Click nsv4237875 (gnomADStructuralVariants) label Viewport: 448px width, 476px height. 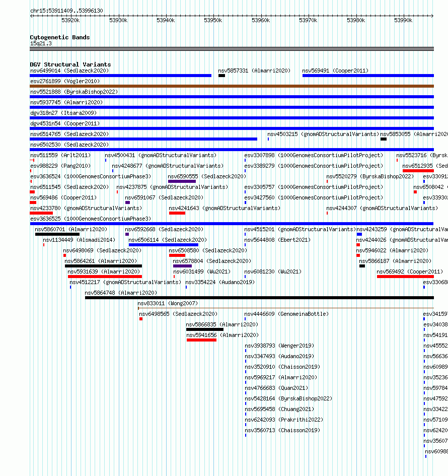tap(172, 187)
